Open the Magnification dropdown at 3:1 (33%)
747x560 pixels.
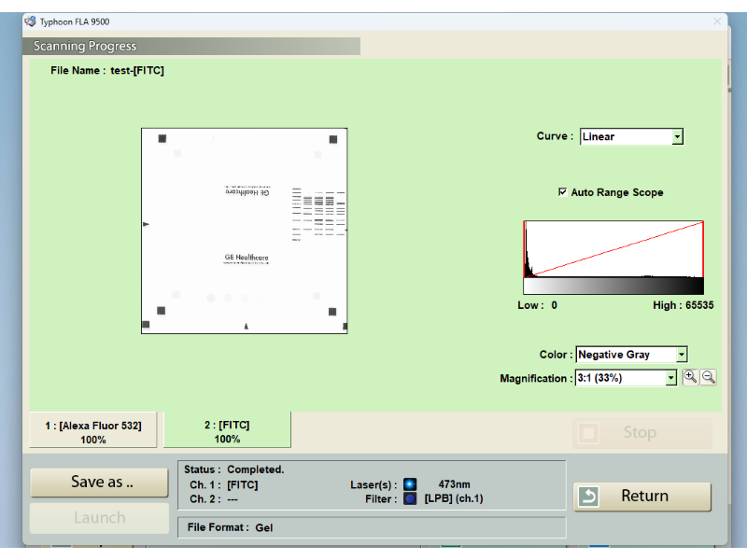[670, 378]
